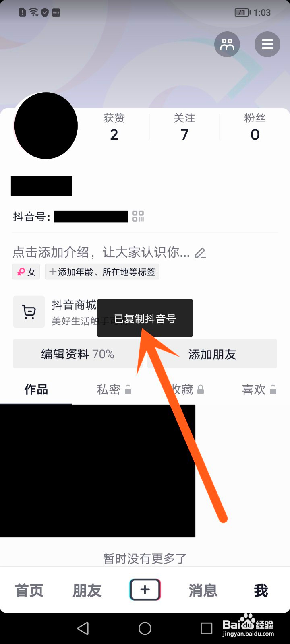290x644 pixels.
Task: View the 粉丝 follower count
Action: [x=255, y=127]
